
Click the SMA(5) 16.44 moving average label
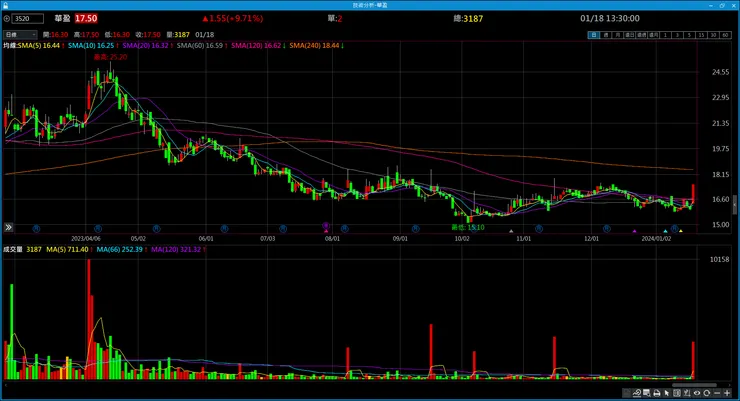pos(39,46)
